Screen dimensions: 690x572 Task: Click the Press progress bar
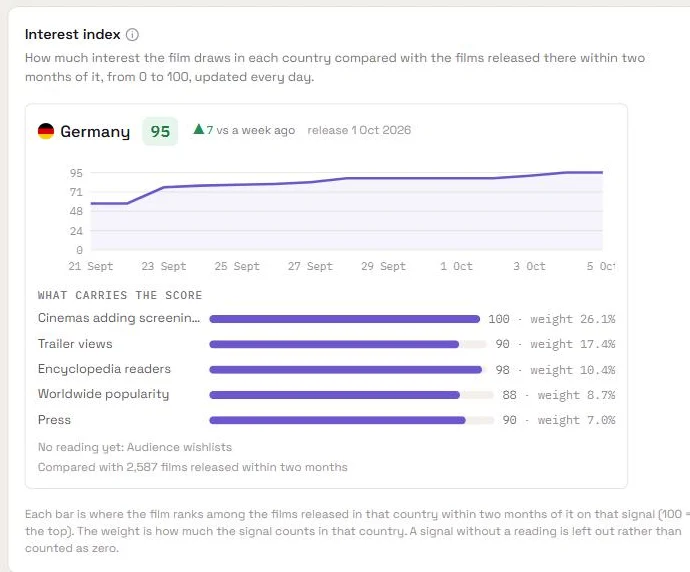pyautogui.click(x=351, y=420)
